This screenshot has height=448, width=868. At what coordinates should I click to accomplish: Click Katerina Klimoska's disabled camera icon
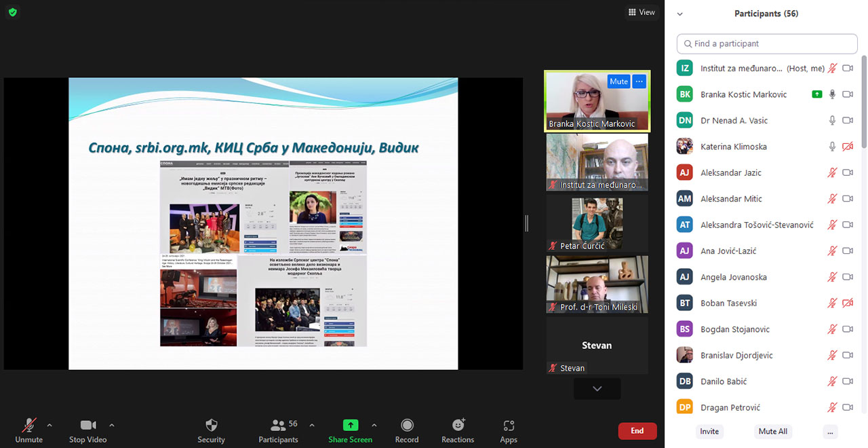coord(848,147)
